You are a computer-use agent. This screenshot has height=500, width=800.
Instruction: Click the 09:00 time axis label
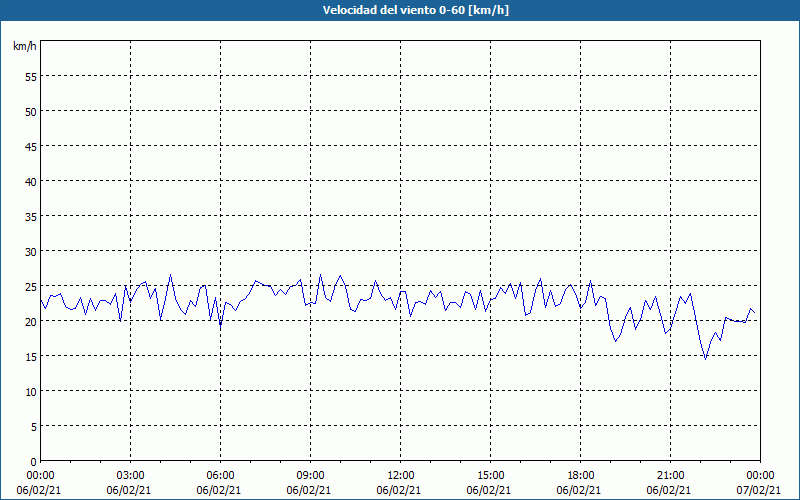click(311, 476)
